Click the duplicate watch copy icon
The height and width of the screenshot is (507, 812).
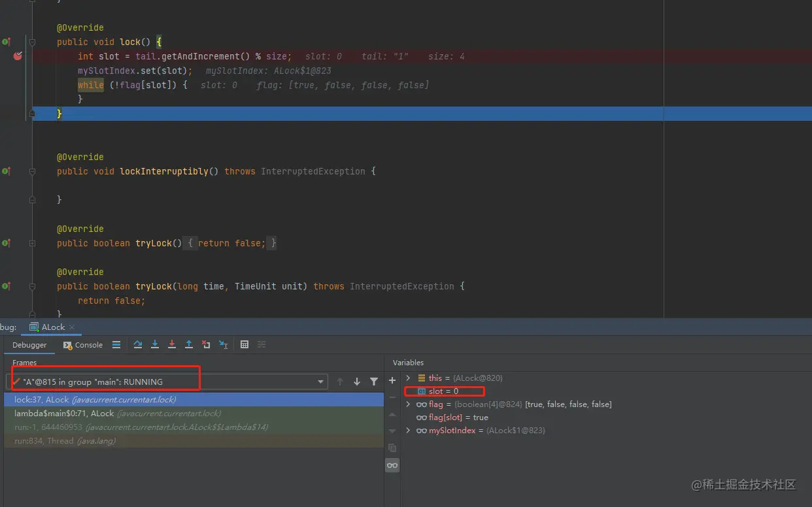coord(392,448)
